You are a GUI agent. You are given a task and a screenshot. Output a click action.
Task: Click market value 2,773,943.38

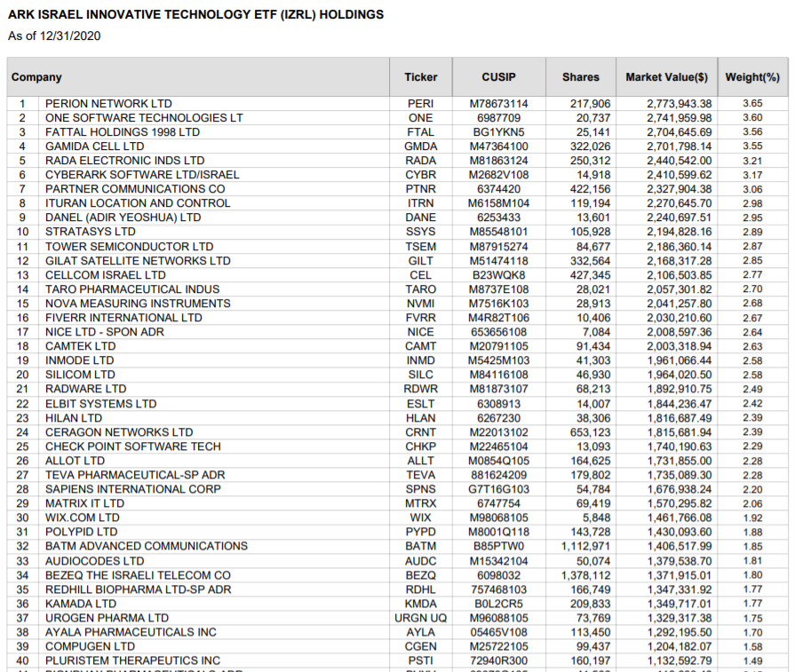click(x=679, y=103)
